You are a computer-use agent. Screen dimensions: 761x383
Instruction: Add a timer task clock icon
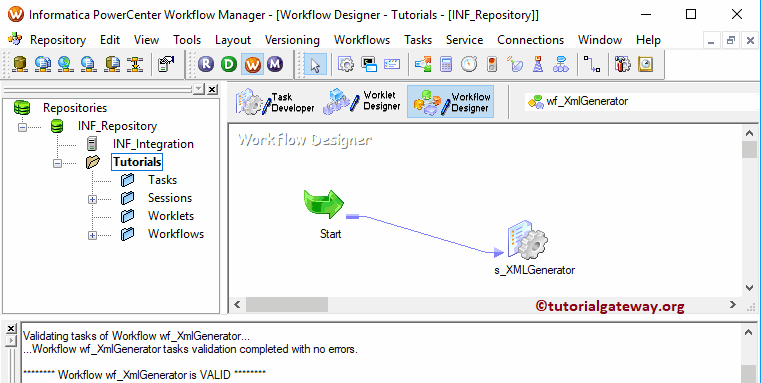(469, 65)
